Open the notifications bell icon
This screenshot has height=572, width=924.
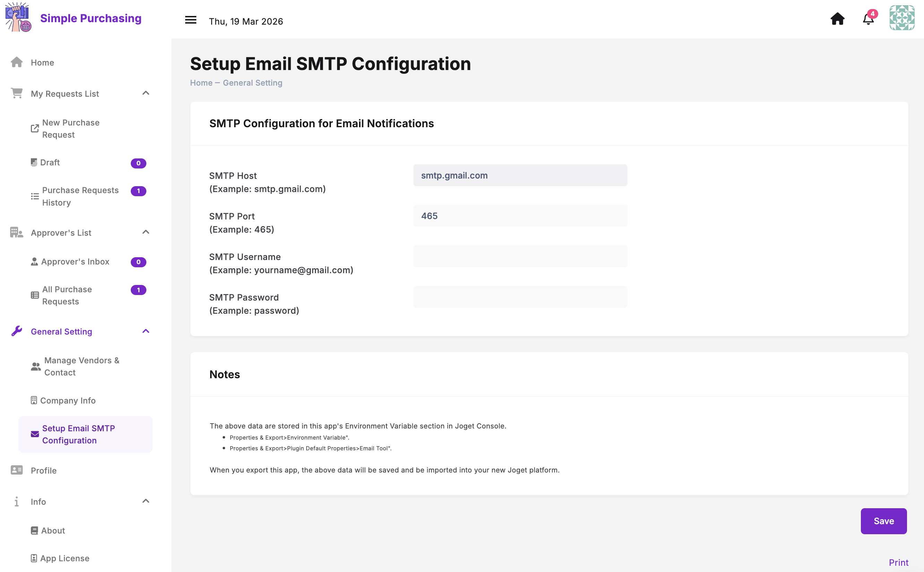click(868, 19)
